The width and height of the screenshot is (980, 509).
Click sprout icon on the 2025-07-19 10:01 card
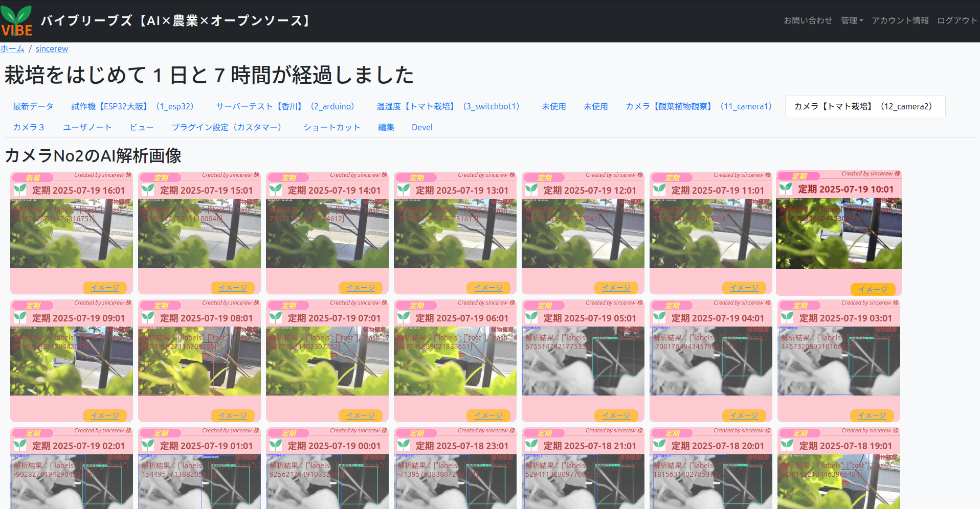(x=786, y=189)
